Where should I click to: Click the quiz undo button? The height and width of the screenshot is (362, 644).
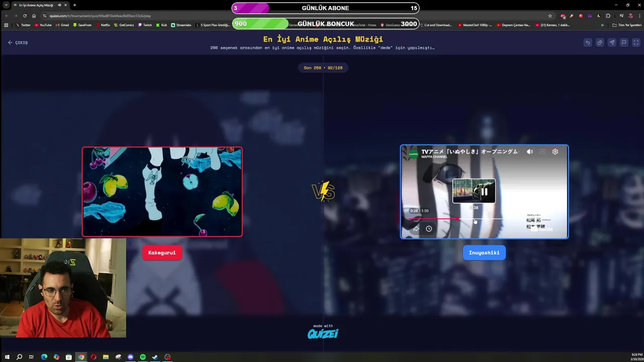(588, 43)
